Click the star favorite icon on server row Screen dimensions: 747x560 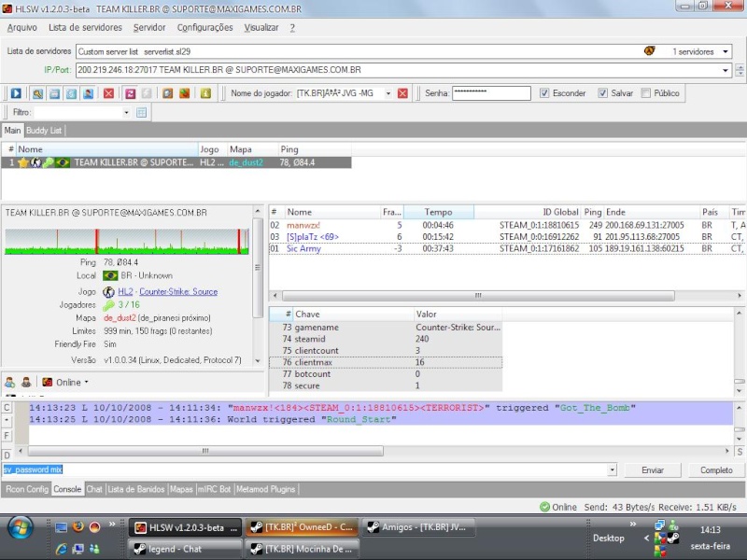coord(23,162)
